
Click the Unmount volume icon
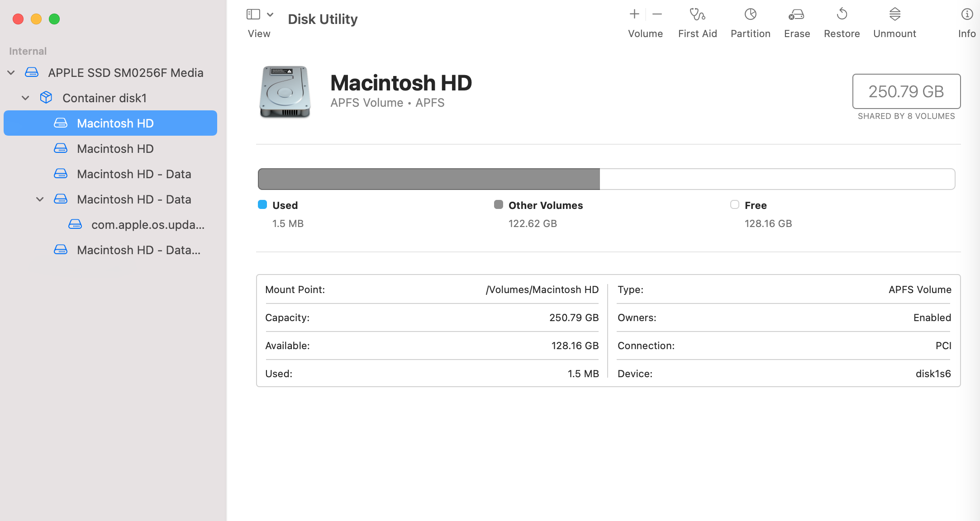(x=894, y=15)
